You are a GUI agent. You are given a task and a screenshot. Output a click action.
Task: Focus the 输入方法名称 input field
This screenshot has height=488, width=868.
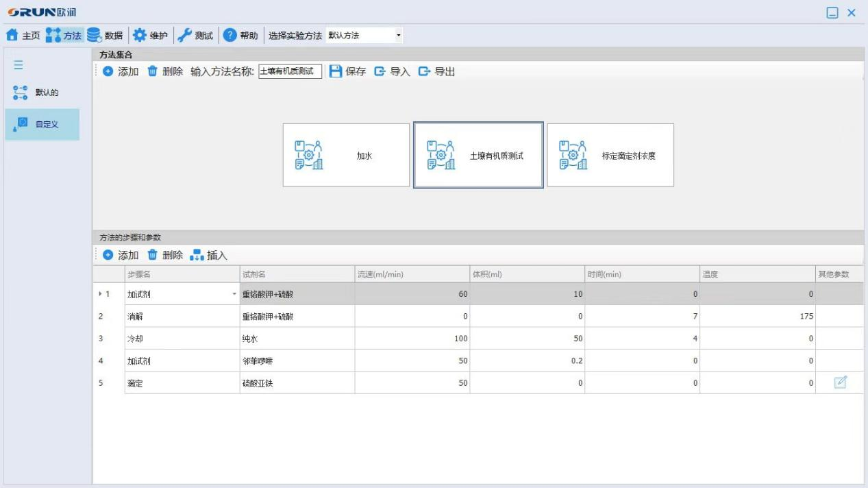point(290,71)
